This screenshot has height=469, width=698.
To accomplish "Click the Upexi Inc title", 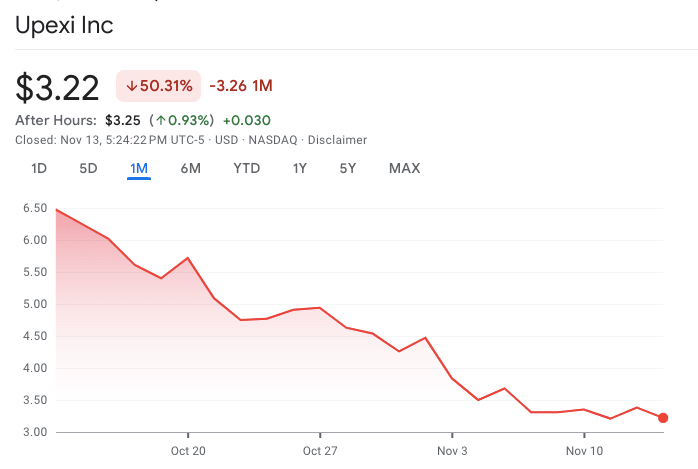I will pos(64,25).
